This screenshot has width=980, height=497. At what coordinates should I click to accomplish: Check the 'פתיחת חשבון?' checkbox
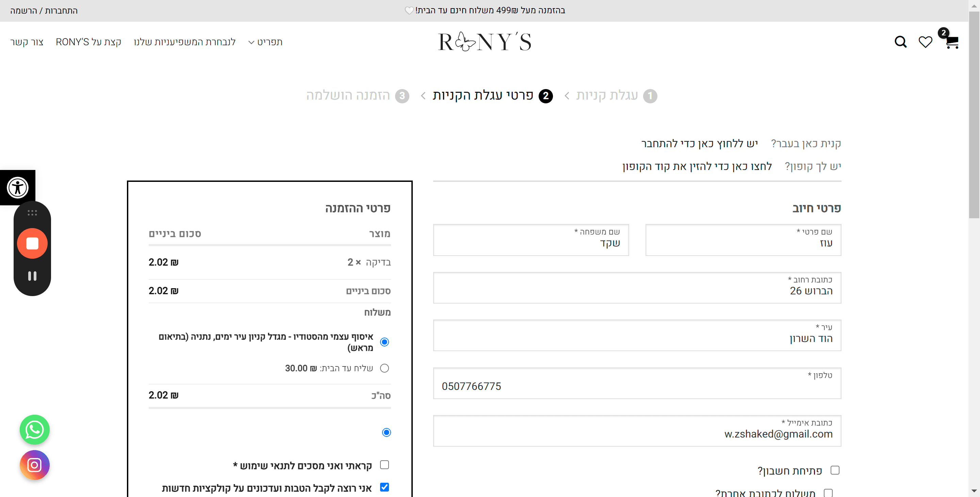[835, 470]
